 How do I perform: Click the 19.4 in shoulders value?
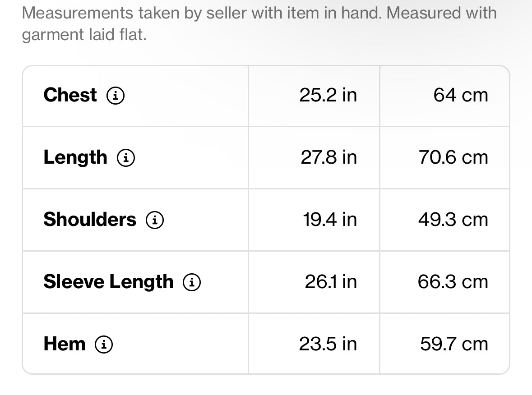pos(329,220)
